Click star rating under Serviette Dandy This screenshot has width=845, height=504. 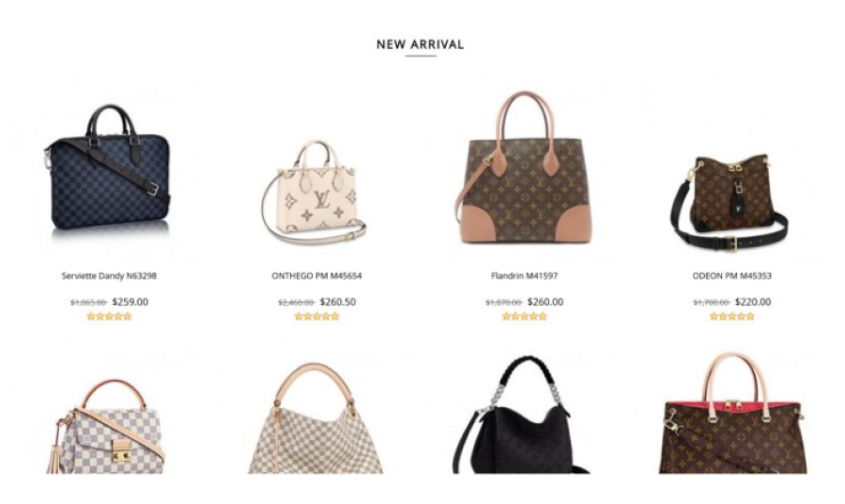tap(109, 316)
